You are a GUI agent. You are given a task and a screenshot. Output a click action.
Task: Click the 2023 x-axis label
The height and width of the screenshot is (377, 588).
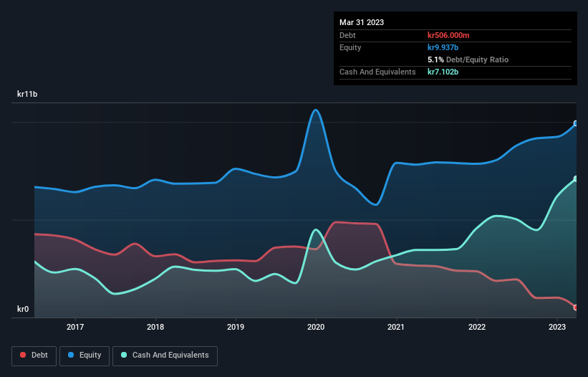(557, 327)
